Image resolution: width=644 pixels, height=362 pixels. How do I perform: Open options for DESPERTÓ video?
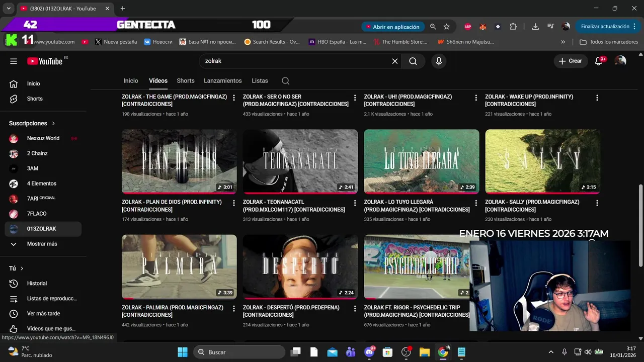point(355,308)
